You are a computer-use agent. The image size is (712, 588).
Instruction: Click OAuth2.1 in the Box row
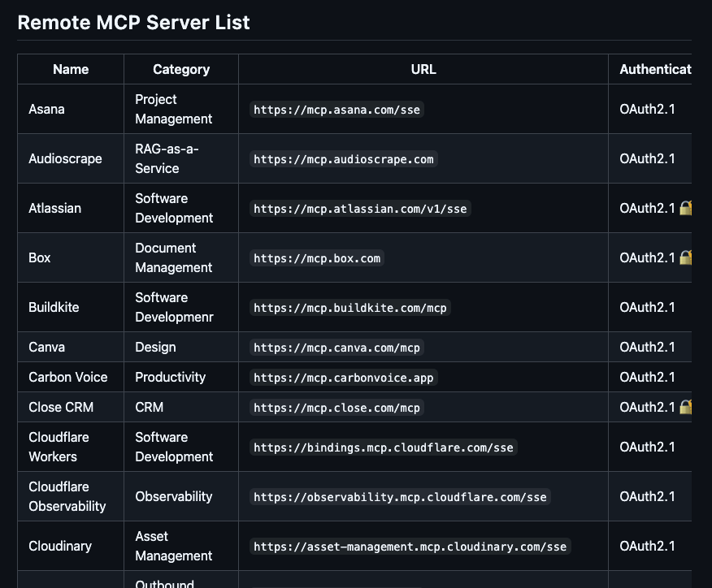pyautogui.click(x=647, y=257)
